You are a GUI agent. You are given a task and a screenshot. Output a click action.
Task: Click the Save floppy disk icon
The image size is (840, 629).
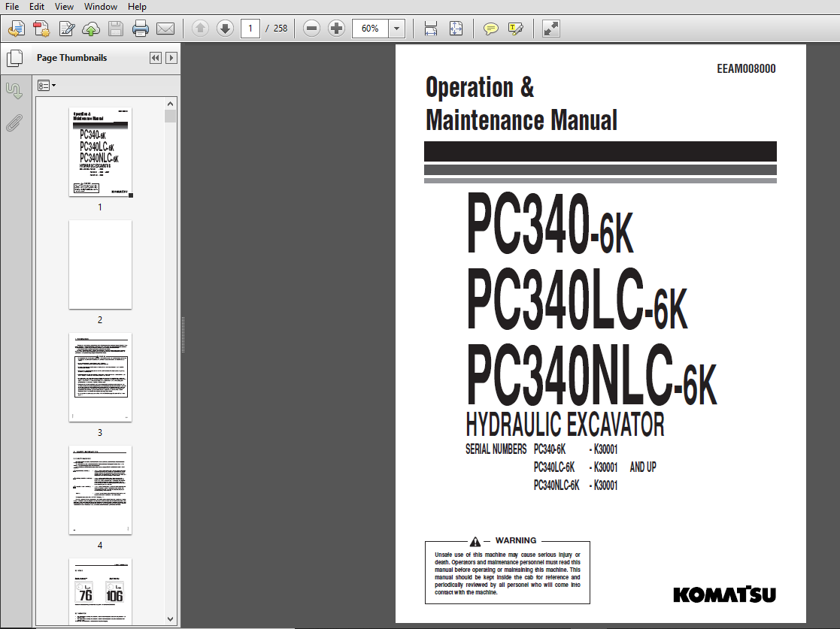[x=116, y=29]
